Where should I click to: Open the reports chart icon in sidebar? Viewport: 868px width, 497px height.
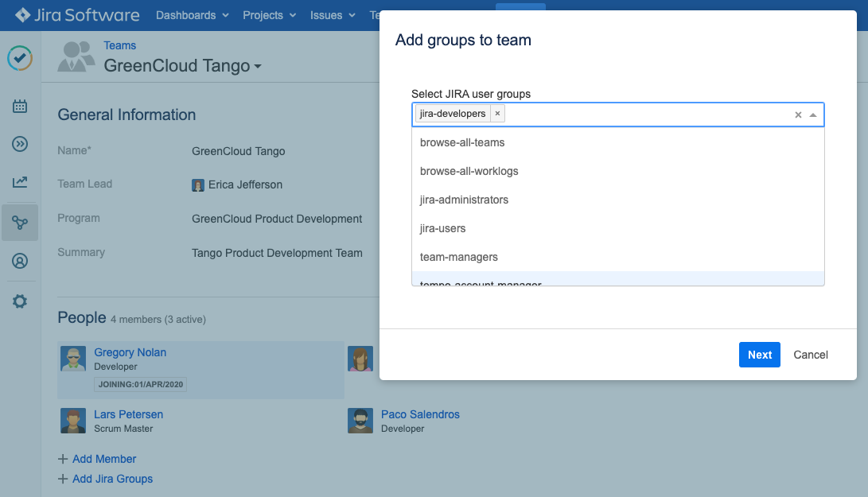(20, 182)
